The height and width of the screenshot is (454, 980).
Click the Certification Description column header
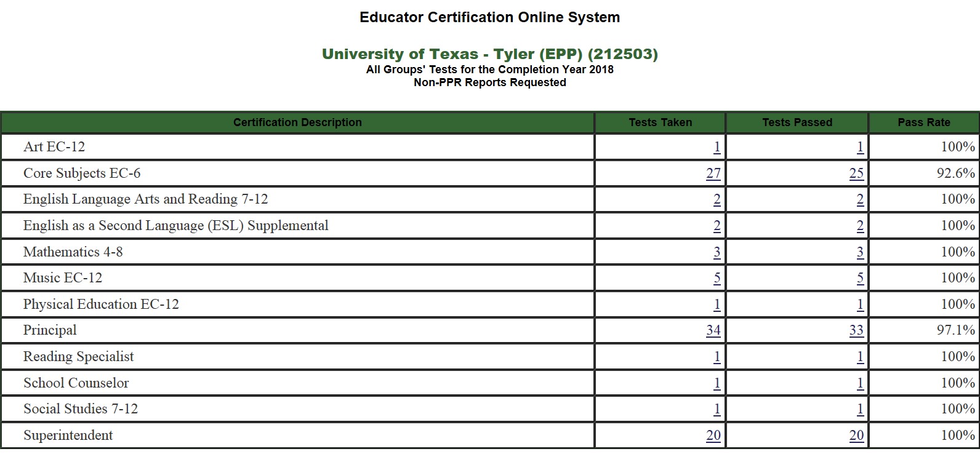pos(297,122)
